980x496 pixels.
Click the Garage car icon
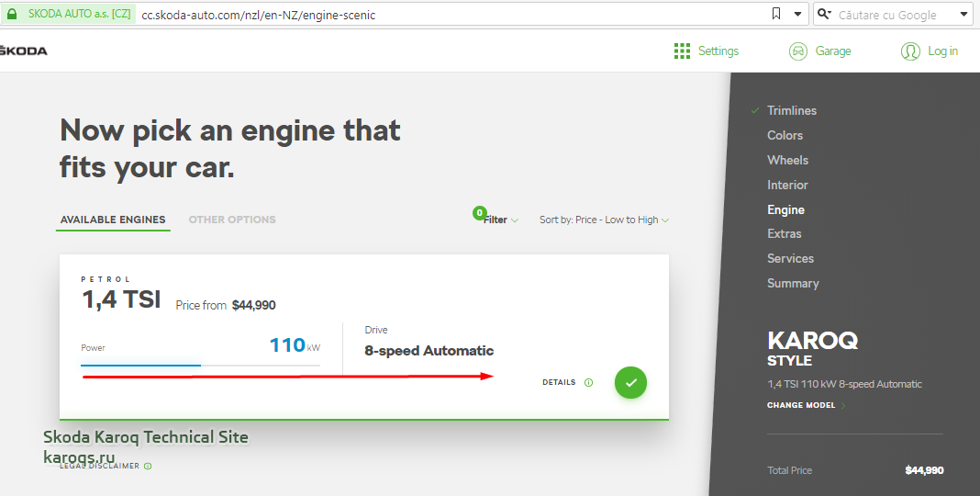[x=798, y=51]
